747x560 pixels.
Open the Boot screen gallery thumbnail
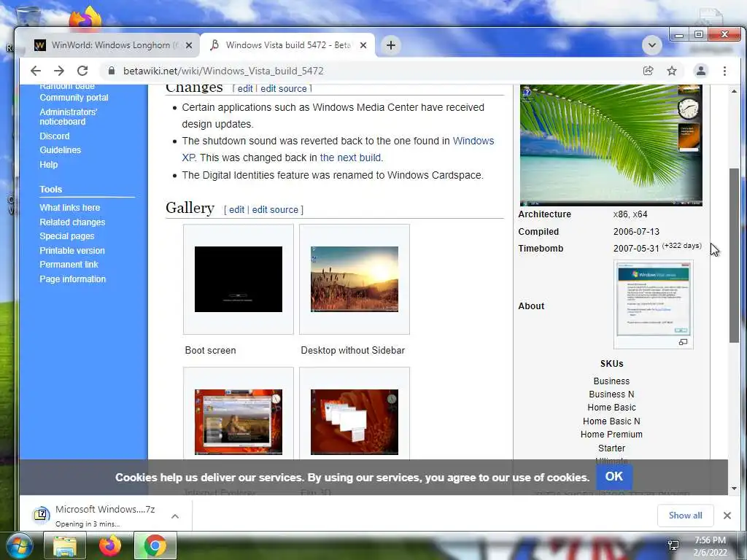(x=239, y=279)
